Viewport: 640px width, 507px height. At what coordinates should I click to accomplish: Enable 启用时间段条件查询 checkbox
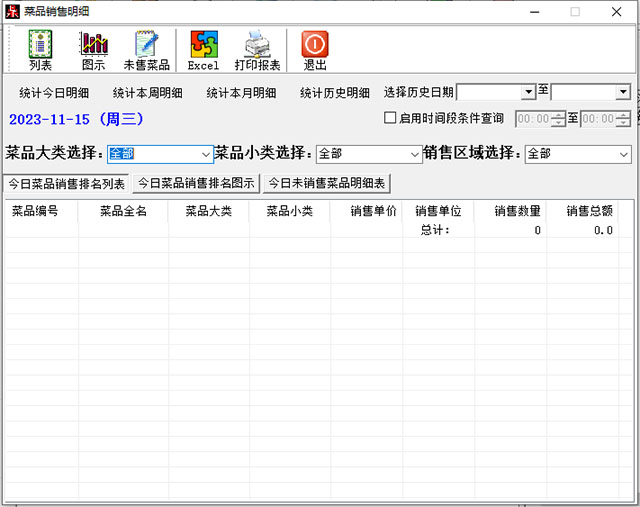coord(391,118)
